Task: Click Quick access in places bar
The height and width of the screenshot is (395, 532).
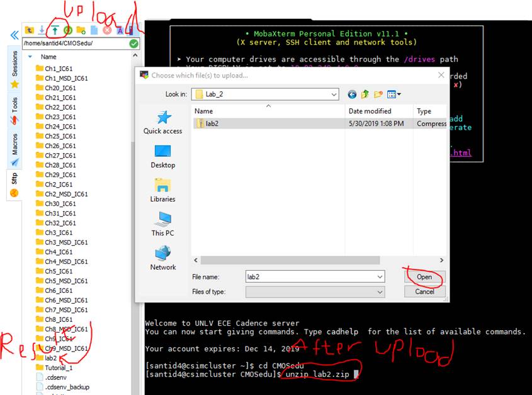Action: [163, 123]
